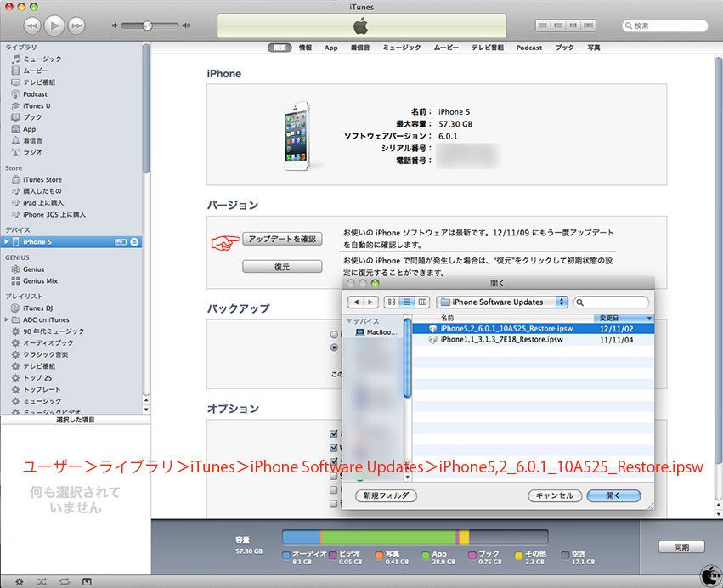Switch dialog to icon view
Screen dimensions: 723x588
(x=392, y=302)
